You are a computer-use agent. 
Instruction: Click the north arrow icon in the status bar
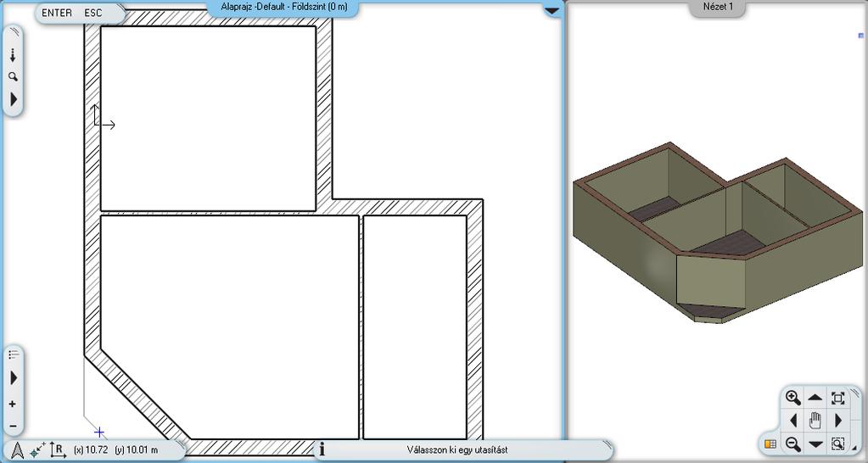tap(17, 450)
